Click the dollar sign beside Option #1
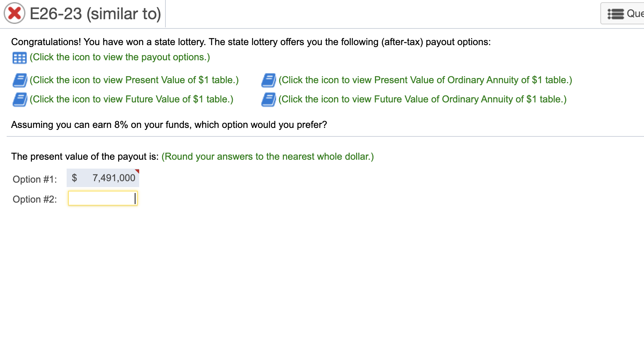This screenshot has height=349, width=644. (x=74, y=177)
